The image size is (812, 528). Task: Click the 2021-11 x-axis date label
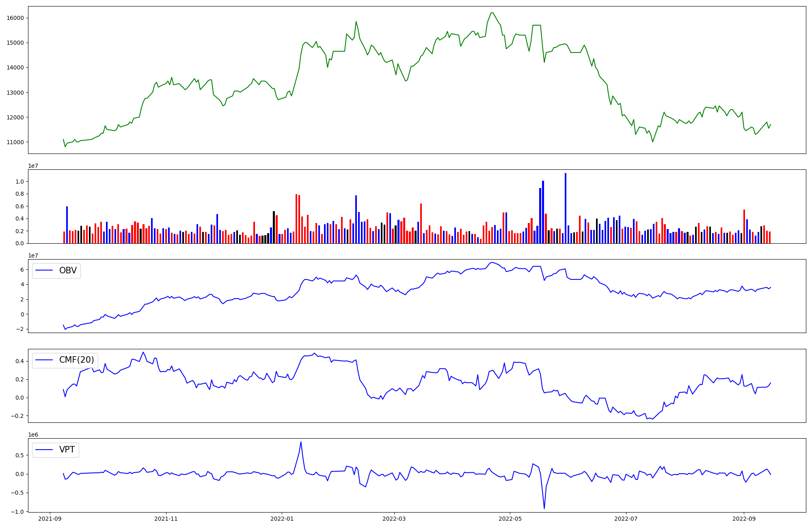tap(166, 519)
